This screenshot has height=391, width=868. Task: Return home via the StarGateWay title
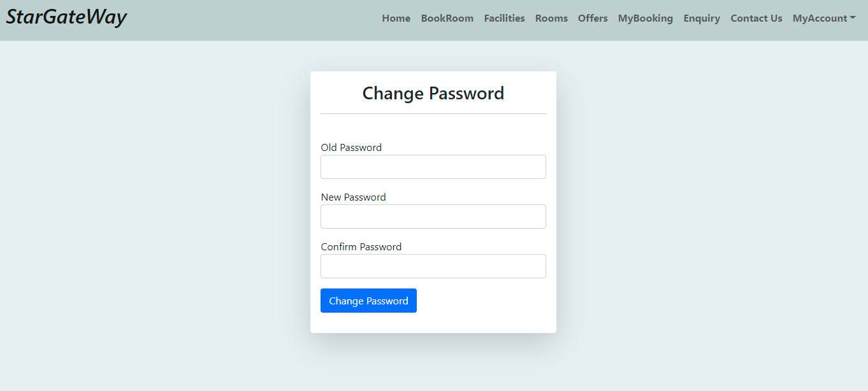click(x=66, y=17)
